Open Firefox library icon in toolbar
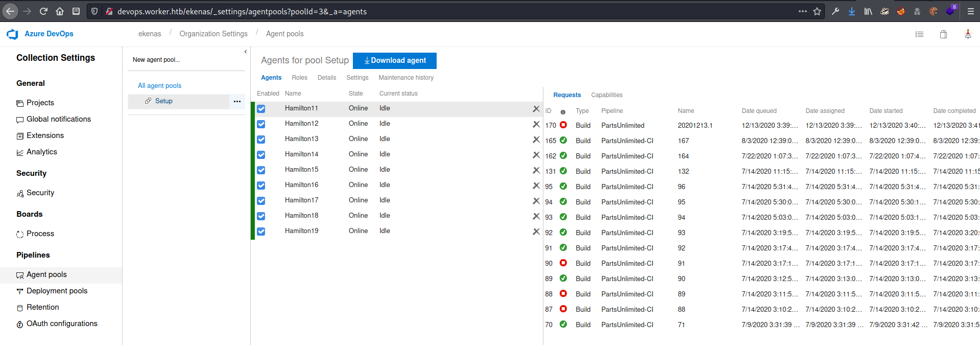This screenshot has width=980, height=345. coord(868,11)
